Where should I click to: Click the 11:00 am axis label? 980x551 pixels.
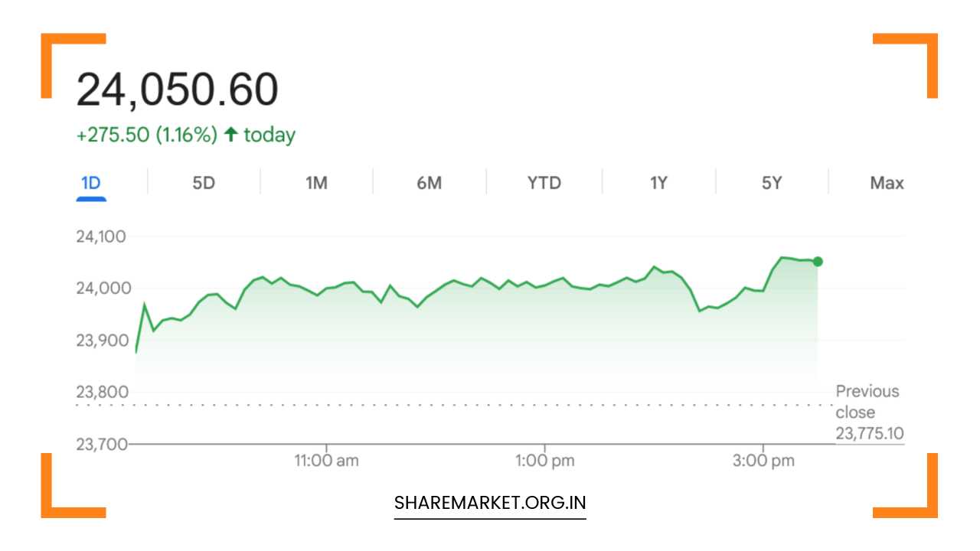[x=326, y=461]
